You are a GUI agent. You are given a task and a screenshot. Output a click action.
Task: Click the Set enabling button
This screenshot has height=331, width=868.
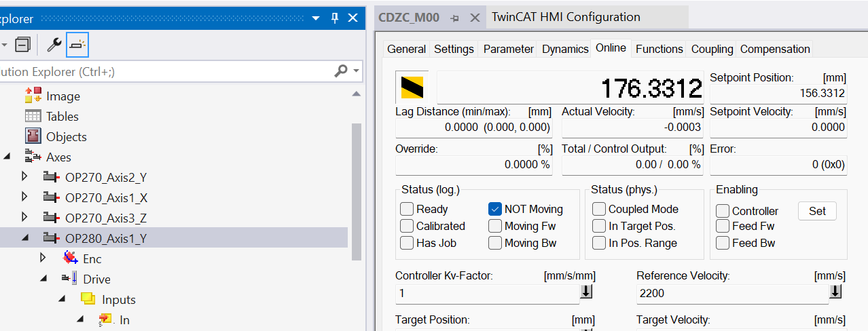[x=817, y=211]
